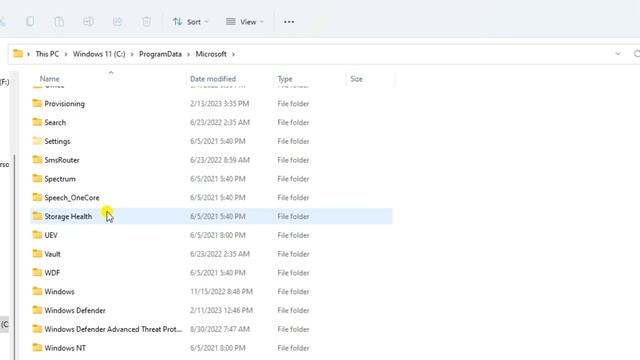Navigate to ProgramData breadcrumb
This screenshot has width=640, height=360.
click(x=160, y=54)
